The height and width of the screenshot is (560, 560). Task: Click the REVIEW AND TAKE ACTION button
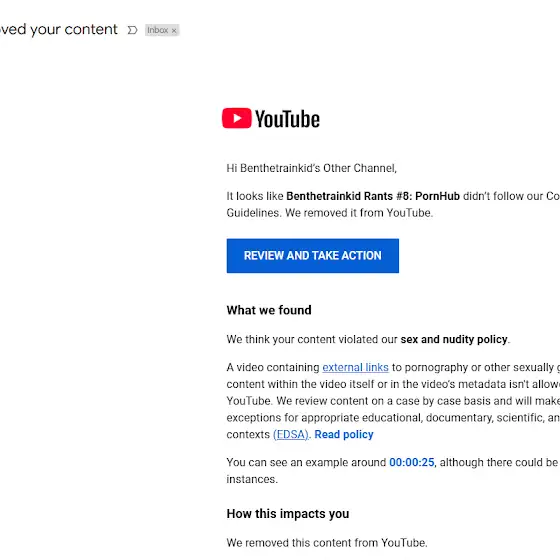pos(312,256)
